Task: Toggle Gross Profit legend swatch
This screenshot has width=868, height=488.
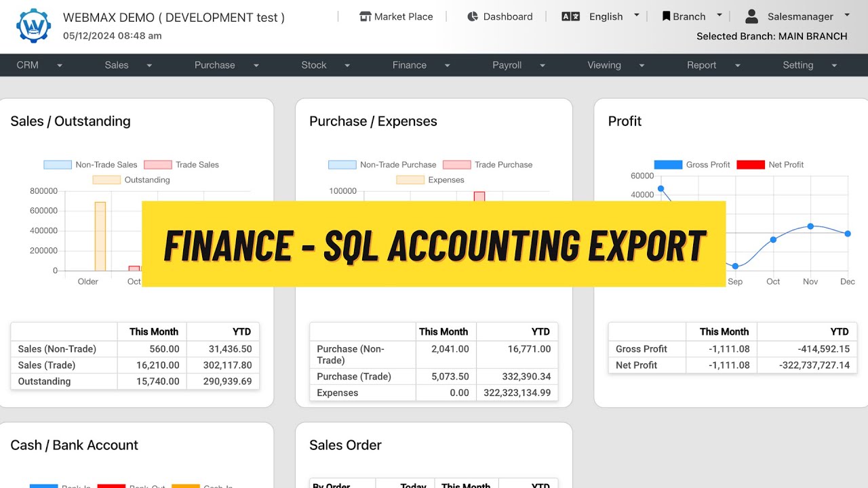Action: tap(668, 165)
